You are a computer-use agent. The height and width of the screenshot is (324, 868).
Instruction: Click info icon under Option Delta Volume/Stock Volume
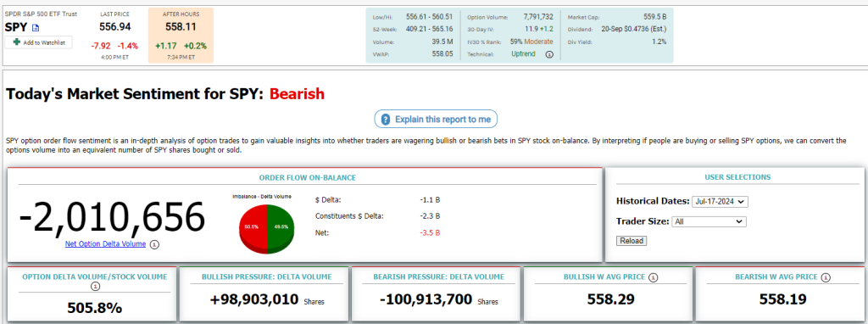(95, 287)
